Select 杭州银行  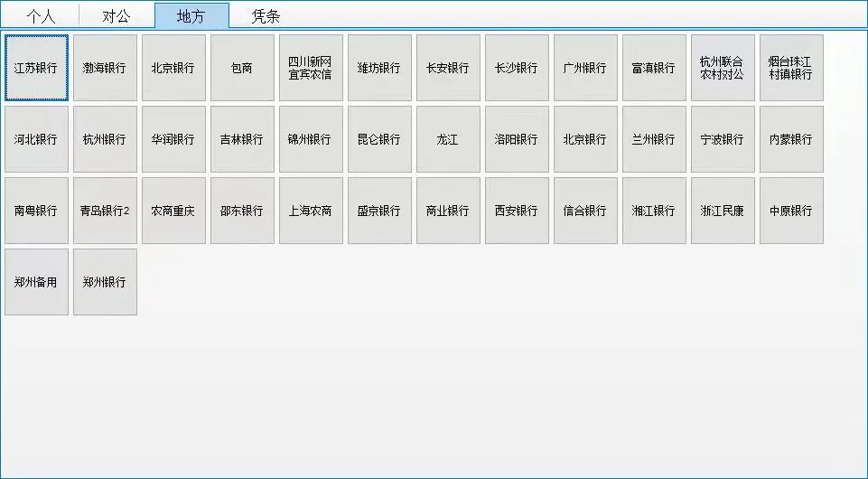(x=105, y=139)
